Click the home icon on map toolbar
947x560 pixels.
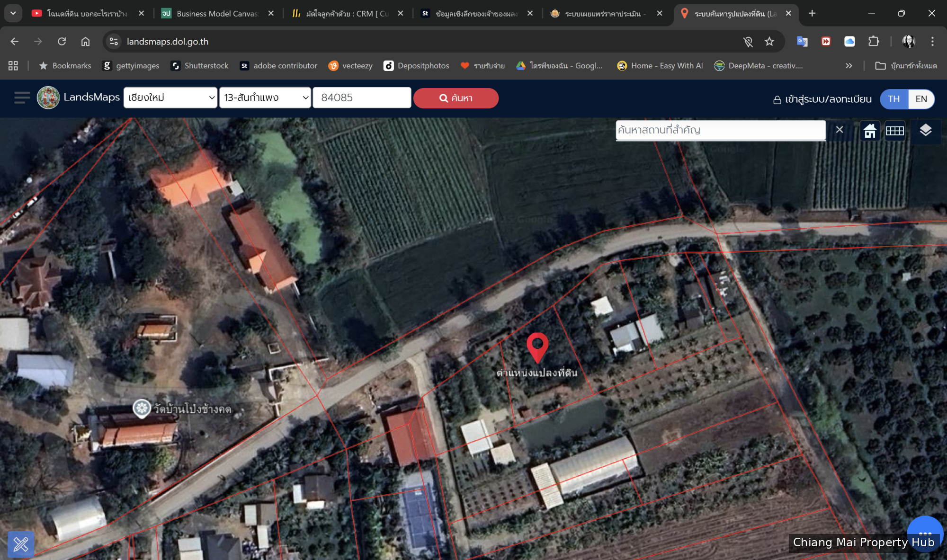coord(870,131)
